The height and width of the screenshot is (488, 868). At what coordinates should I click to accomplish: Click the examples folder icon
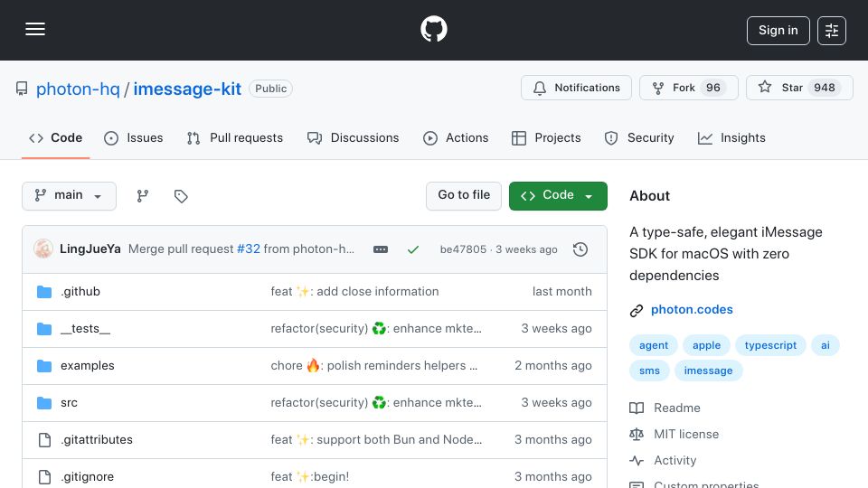coord(44,366)
